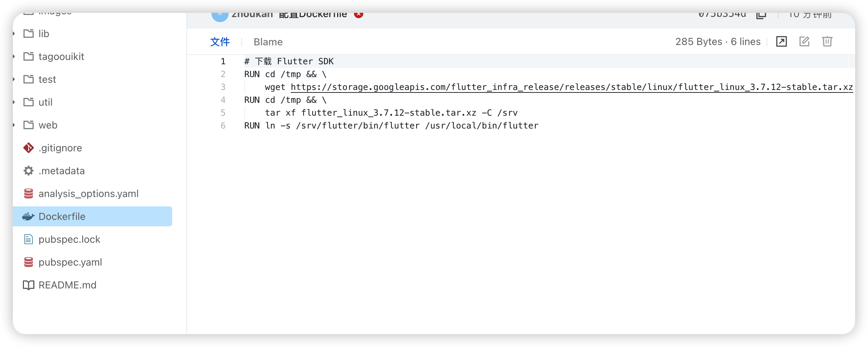This screenshot has height=347, width=868.
Task: Copy the commit SHA with the copy icon
Action: pyautogui.click(x=761, y=15)
